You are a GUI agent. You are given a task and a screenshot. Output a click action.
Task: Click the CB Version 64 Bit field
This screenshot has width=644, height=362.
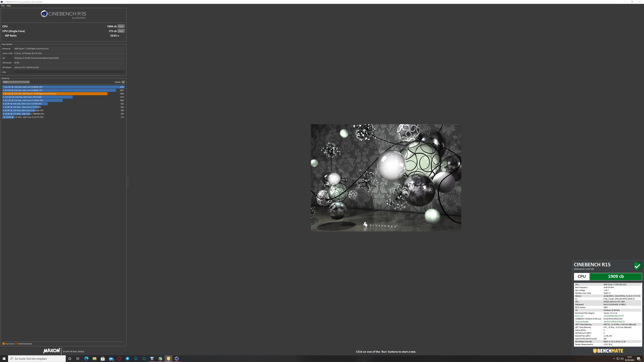pyautogui.click(x=69, y=63)
